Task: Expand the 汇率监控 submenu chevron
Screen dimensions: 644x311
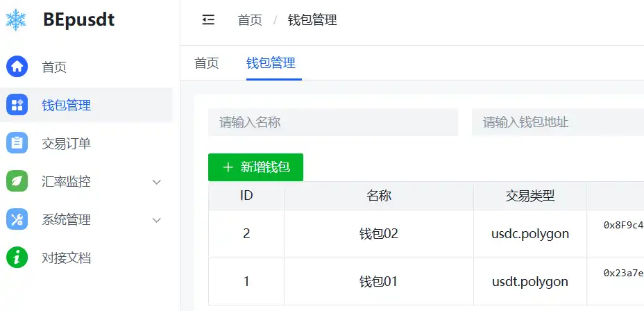Action: pos(157,182)
